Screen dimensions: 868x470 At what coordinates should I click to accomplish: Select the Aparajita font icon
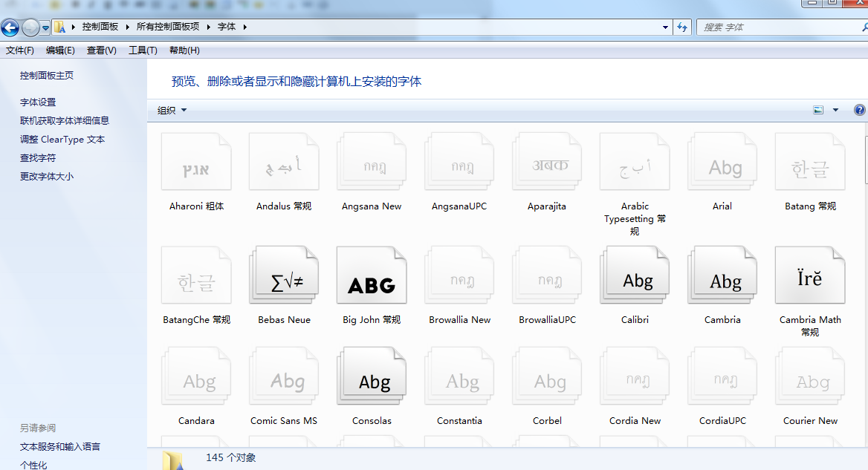click(547, 161)
